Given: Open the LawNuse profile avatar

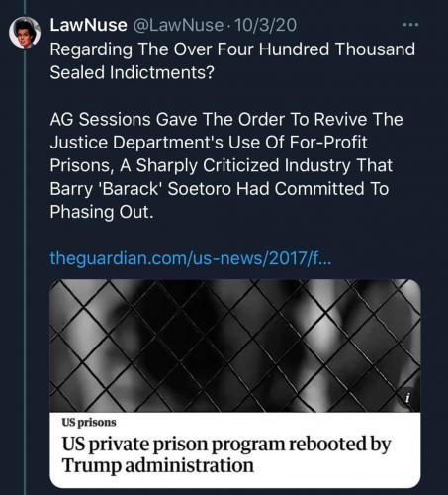Looking at the screenshot, I should pos(25,33).
